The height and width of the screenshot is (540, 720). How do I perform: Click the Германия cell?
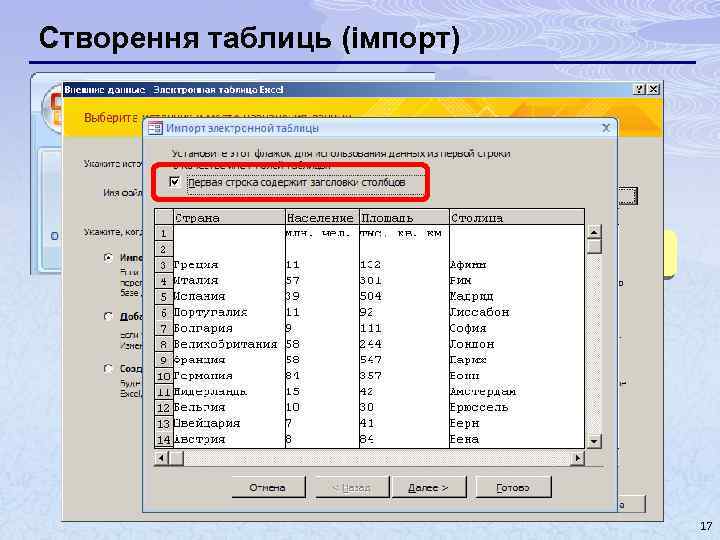(x=229, y=376)
